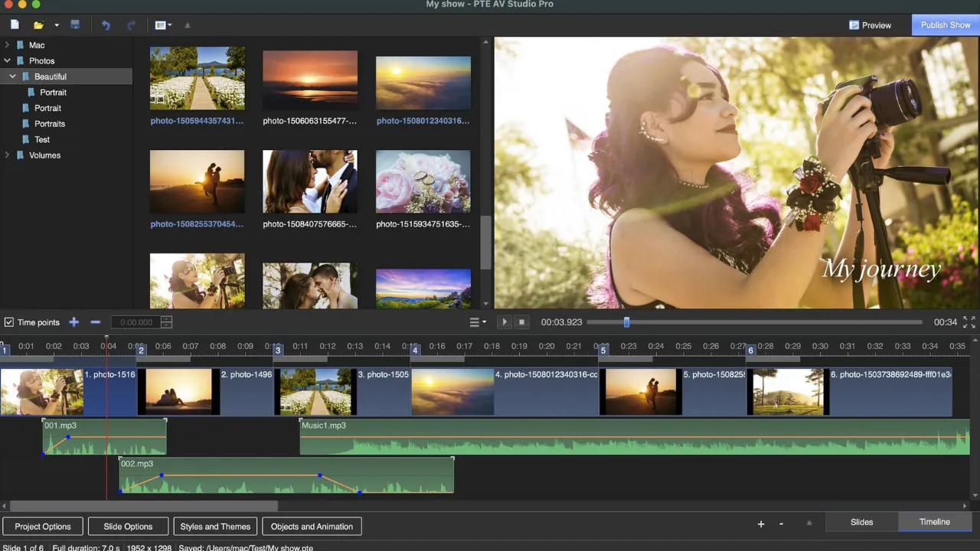Collapse the Beautiful folder
The width and height of the screenshot is (980, 551).
tap(13, 77)
